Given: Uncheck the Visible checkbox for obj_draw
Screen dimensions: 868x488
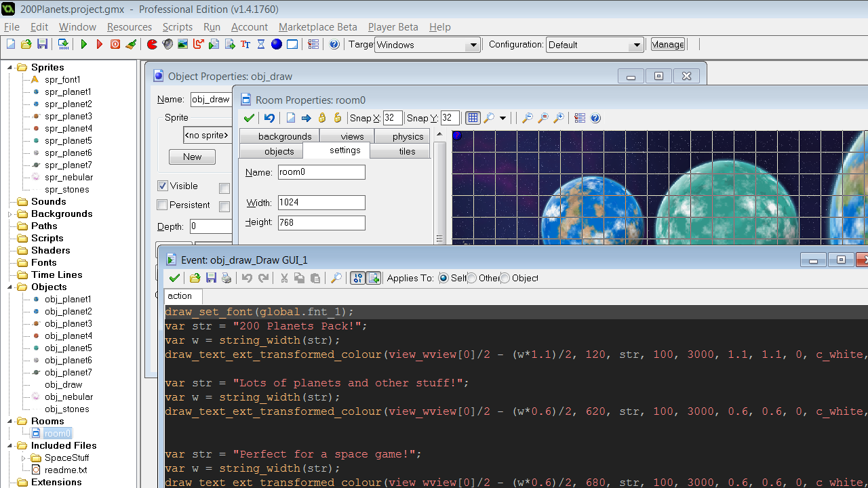Looking at the screenshot, I should (x=162, y=186).
